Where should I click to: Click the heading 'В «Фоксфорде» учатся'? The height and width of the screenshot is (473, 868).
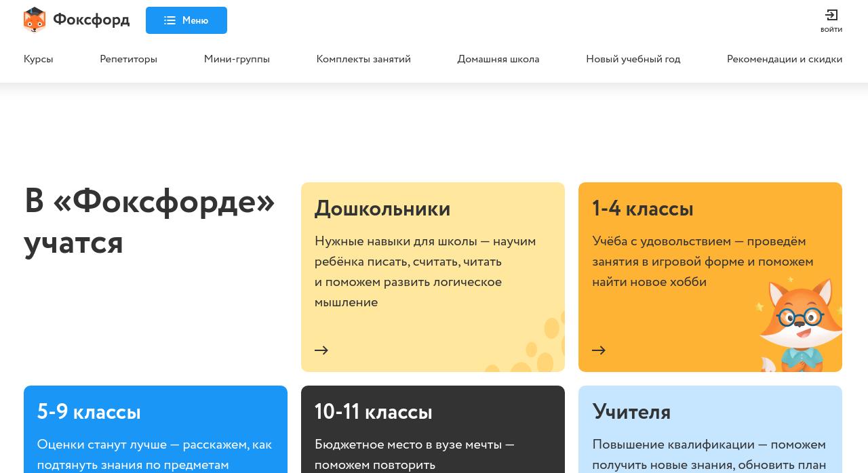click(149, 222)
